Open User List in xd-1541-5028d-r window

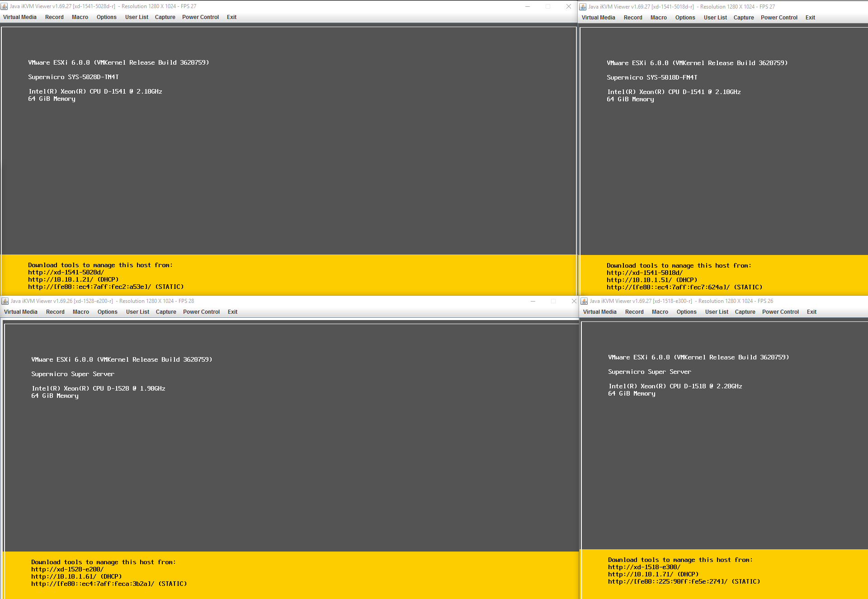click(x=137, y=17)
